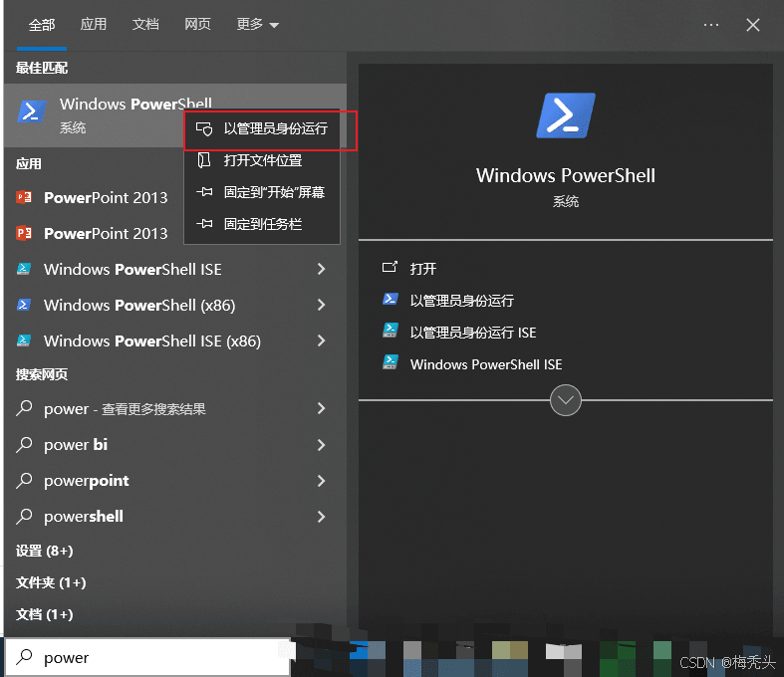The image size is (784, 677).
Task: Click the power search input field
Action: tap(147, 657)
